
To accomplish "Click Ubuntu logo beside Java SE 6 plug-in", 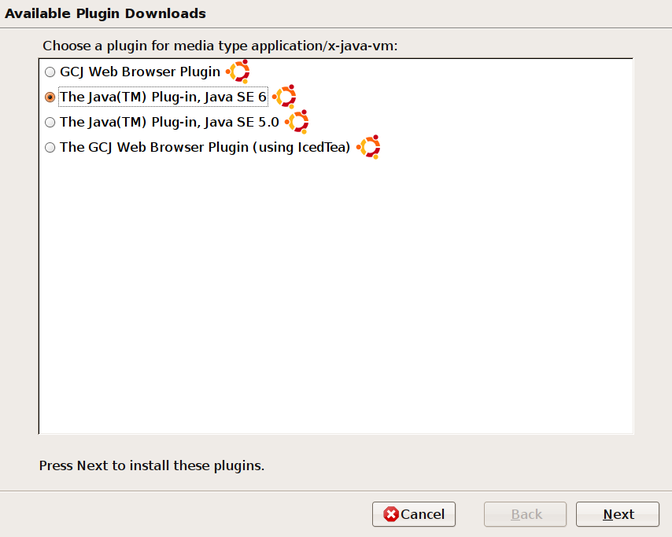I will 284,97.
